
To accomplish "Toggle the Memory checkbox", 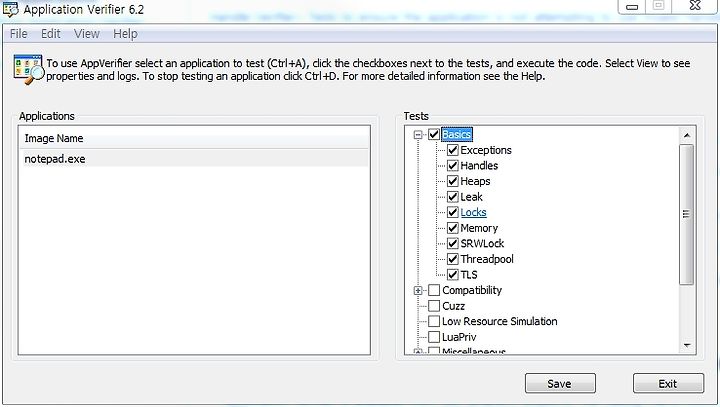I will point(453,228).
